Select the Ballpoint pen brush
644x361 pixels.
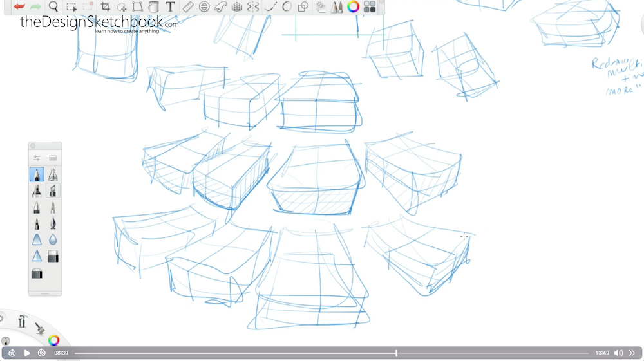(x=37, y=207)
